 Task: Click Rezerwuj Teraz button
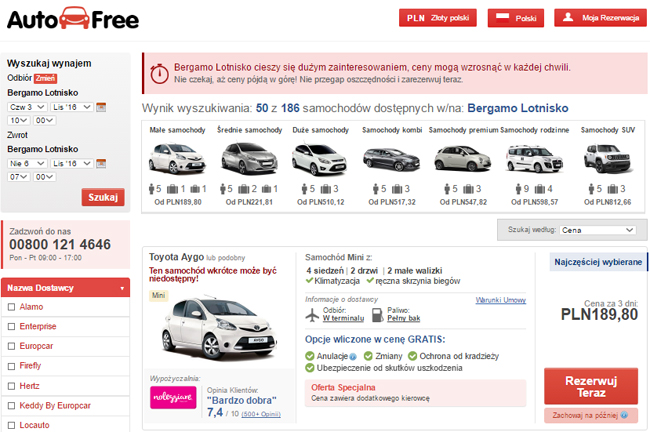point(591,386)
